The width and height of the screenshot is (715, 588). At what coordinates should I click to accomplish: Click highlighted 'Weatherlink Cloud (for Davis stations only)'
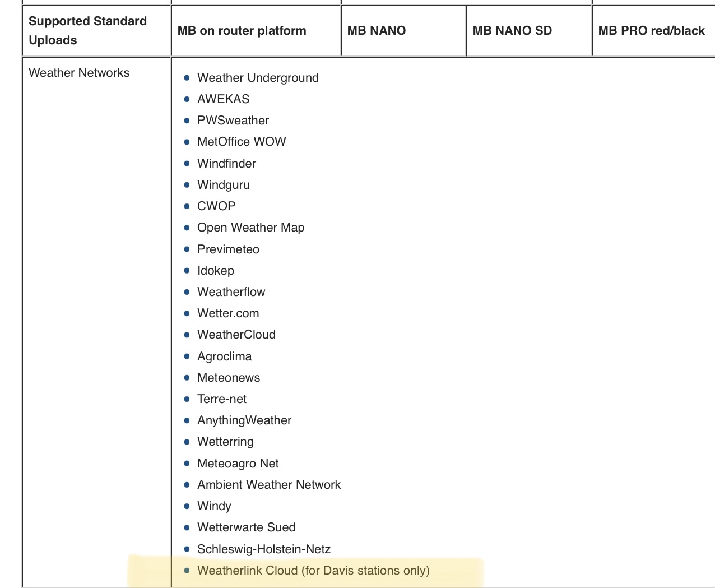click(313, 571)
